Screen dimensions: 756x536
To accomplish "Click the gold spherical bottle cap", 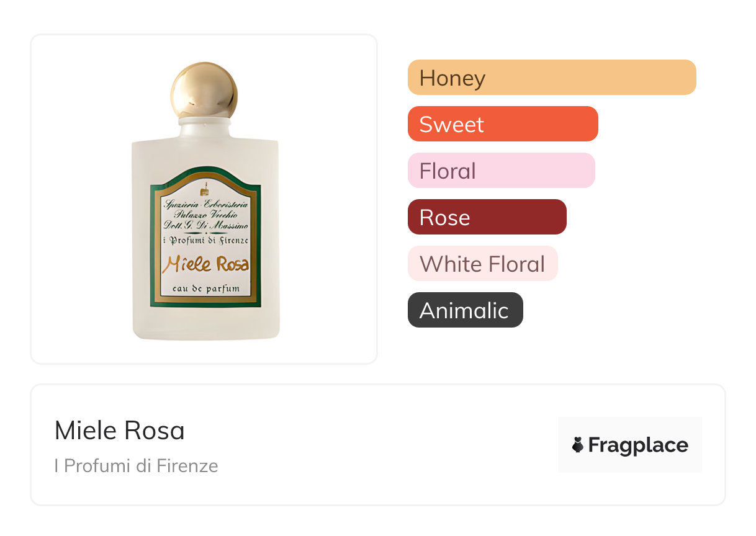I will tap(204, 91).
